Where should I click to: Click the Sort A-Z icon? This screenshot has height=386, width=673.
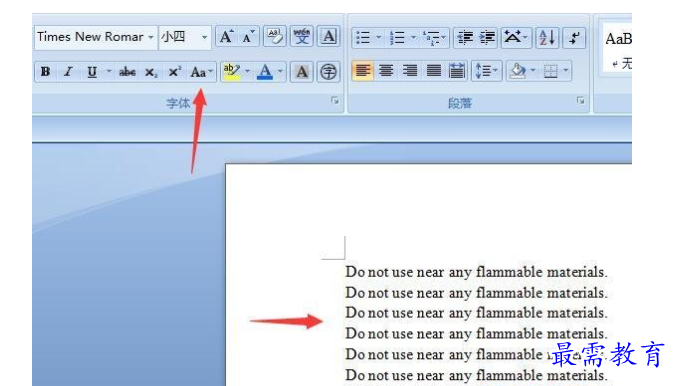(x=547, y=37)
